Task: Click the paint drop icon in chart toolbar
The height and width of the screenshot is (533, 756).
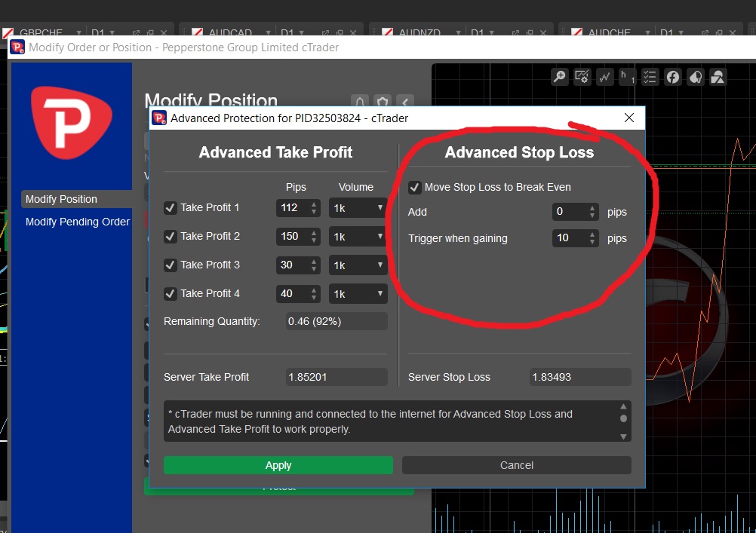Action: (695, 77)
